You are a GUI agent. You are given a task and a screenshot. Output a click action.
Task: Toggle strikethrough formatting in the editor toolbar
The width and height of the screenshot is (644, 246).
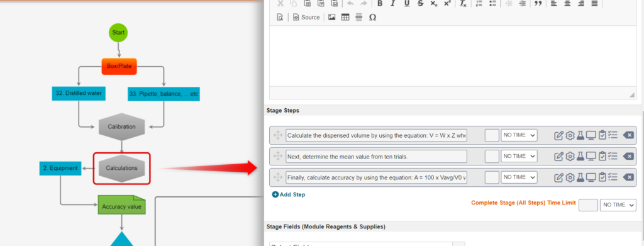419,3
